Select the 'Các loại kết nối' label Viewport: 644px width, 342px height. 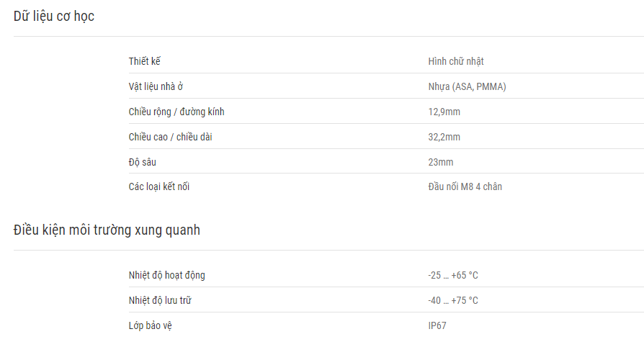pyautogui.click(x=159, y=186)
